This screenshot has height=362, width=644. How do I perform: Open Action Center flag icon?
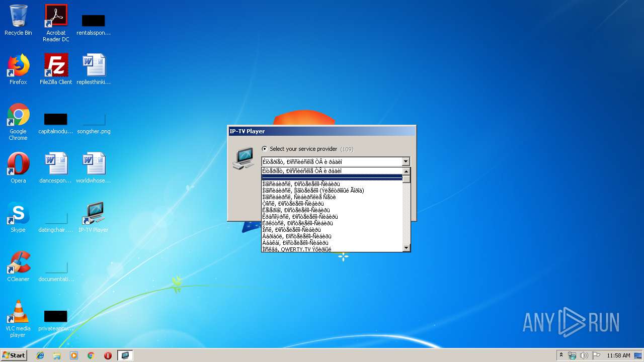coord(596,355)
